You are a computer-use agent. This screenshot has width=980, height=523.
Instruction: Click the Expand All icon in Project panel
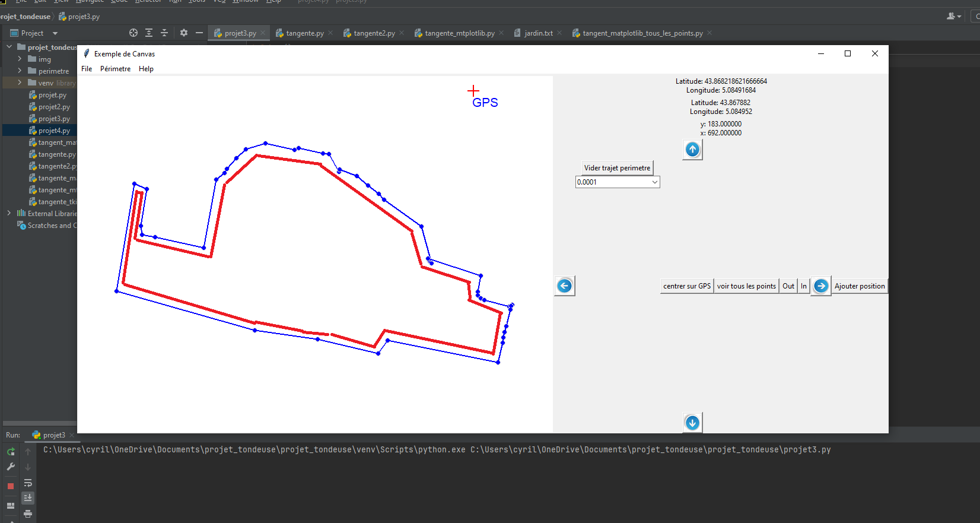pos(149,33)
